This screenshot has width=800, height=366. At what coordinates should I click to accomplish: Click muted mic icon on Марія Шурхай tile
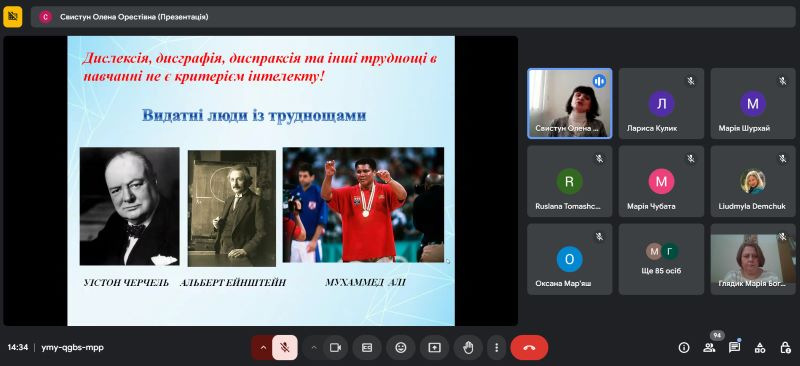pyautogui.click(x=782, y=81)
